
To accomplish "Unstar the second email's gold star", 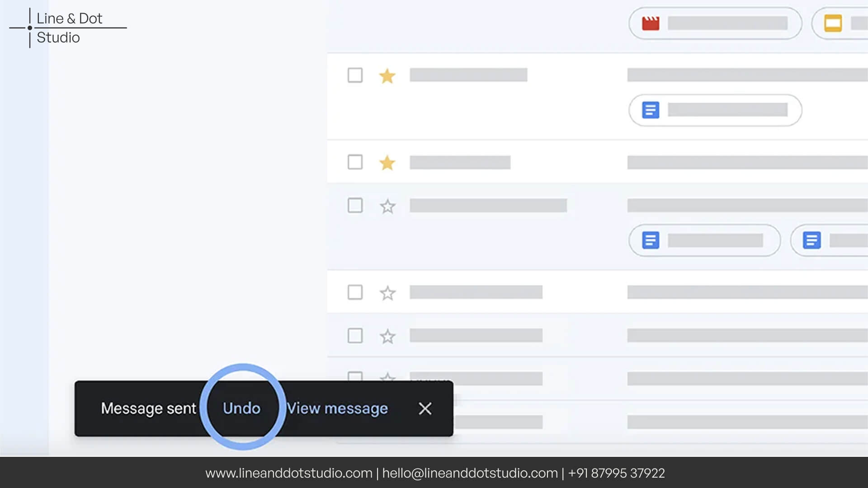I will (387, 162).
